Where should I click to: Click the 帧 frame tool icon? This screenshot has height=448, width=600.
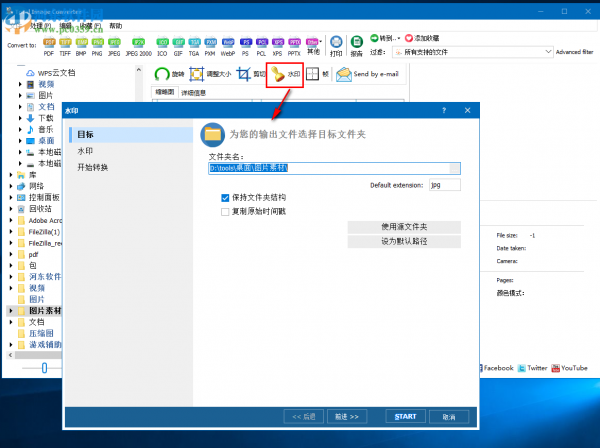pos(317,74)
